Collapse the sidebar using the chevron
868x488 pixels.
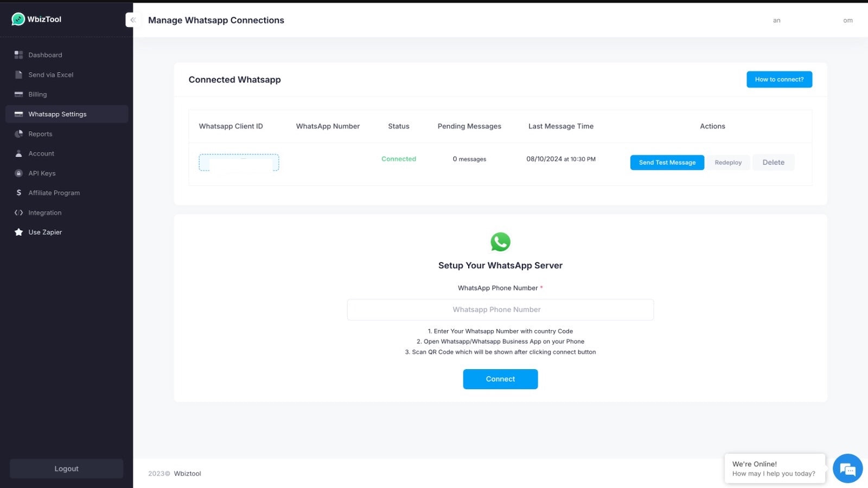(133, 20)
